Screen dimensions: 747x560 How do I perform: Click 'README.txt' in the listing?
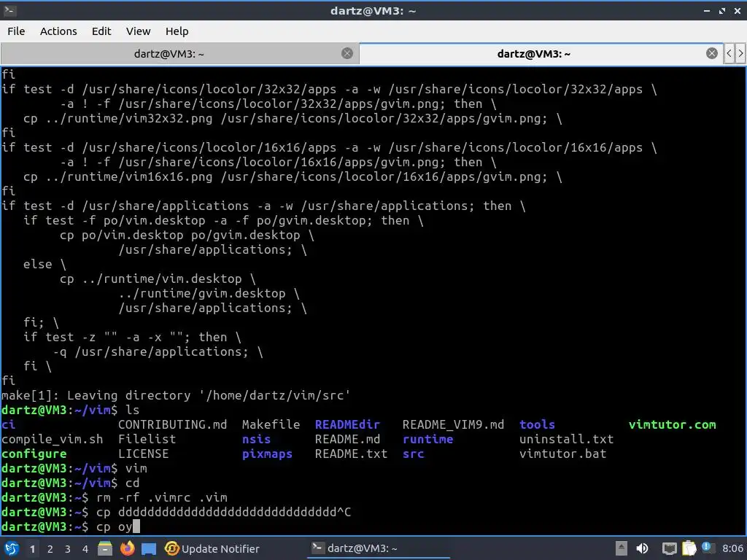coord(351,454)
